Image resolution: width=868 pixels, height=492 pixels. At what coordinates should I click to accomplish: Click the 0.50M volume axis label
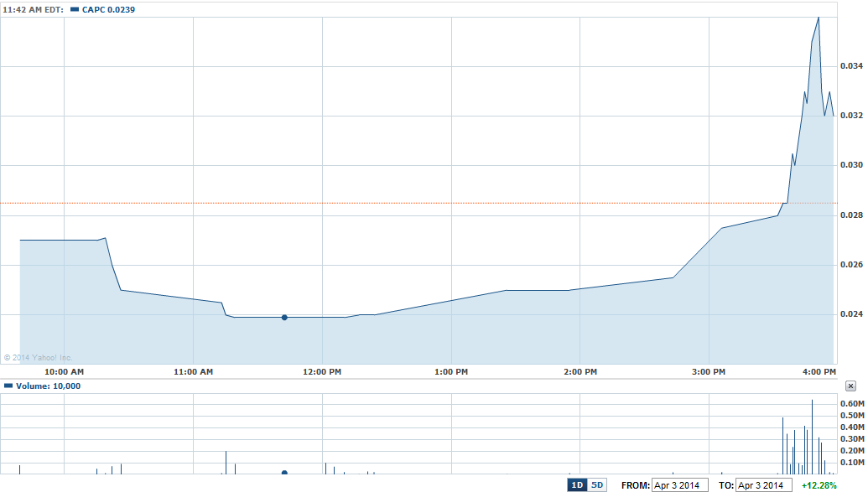[x=853, y=415]
